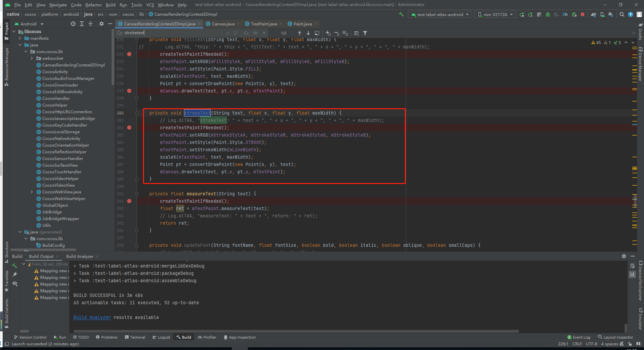Viewport: 644px width, 350px height.
Task: Click the Build Analyzer link
Action: [92, 317]
